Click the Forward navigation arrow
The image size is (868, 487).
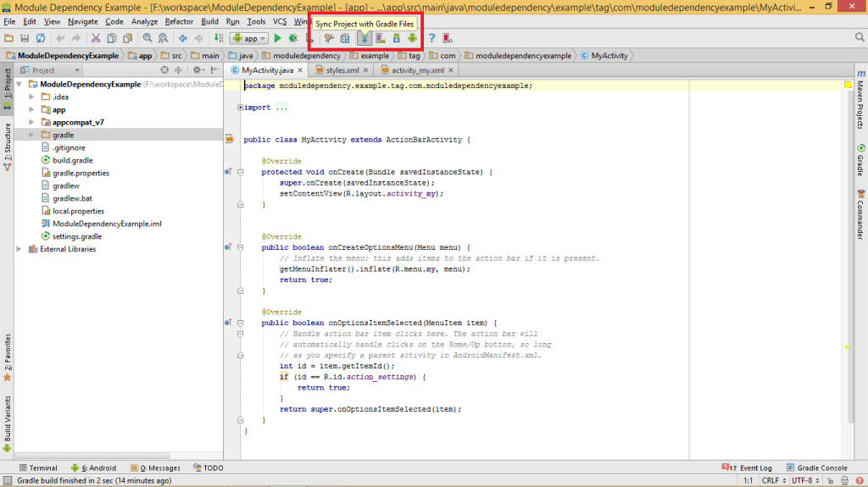pyautogui.click(x=198, y=38)
